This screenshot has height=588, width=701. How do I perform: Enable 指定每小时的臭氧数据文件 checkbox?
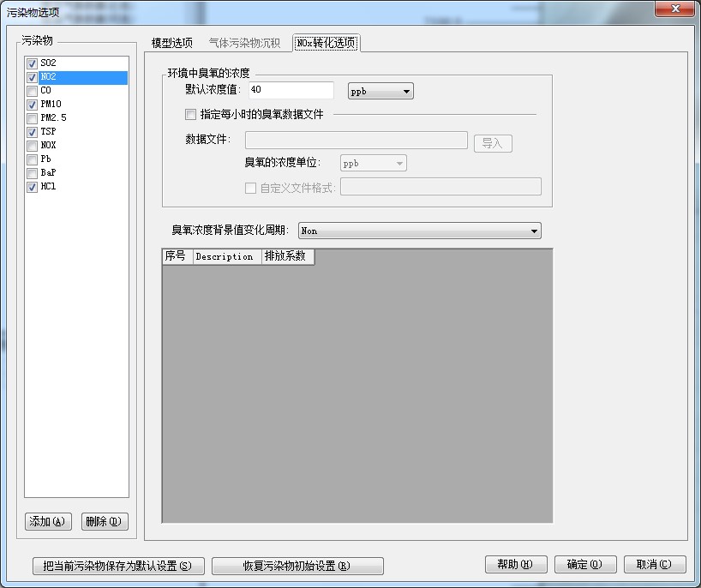[x=190, y=114]
